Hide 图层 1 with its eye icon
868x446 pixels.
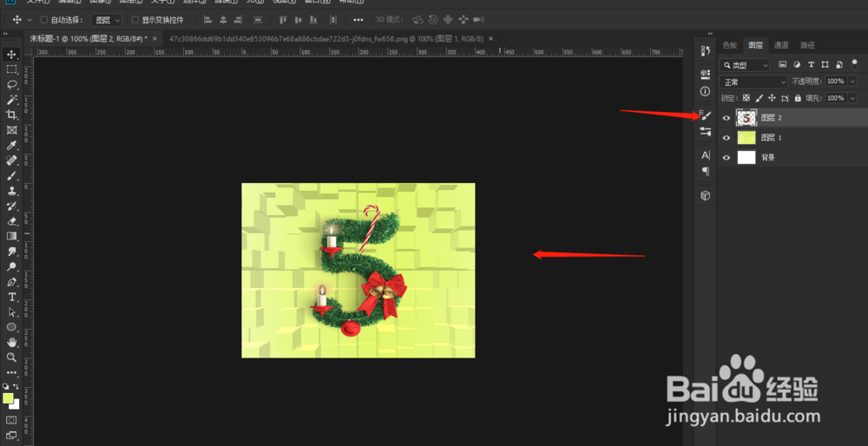(x=727, y=138)
